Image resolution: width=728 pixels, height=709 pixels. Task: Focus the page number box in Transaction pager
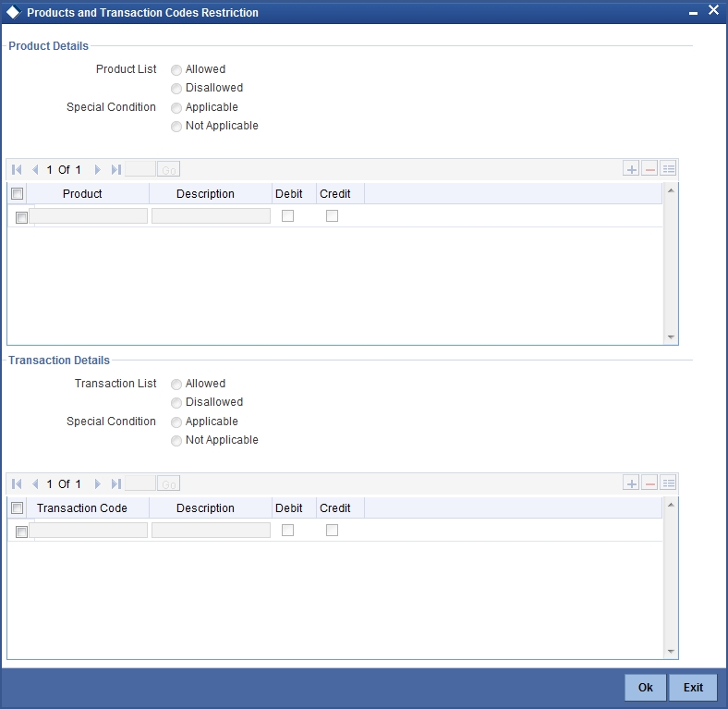tap(140, 483)
